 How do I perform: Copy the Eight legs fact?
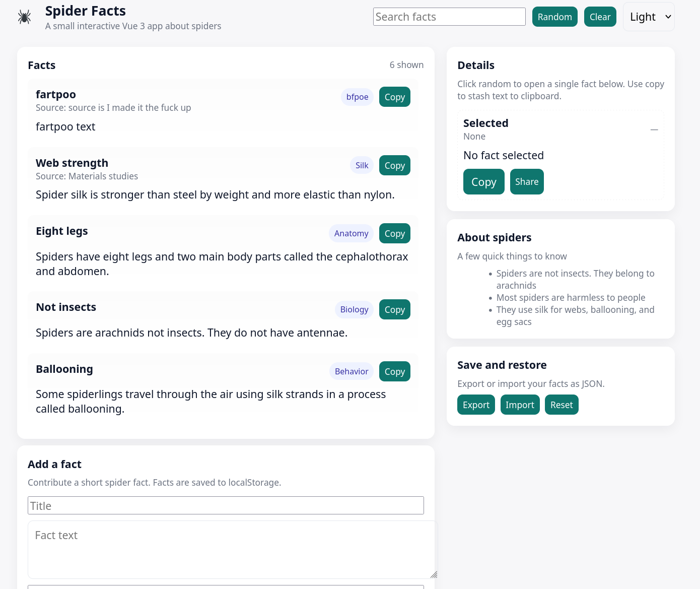pyautogui.click(x=395, y=233)
